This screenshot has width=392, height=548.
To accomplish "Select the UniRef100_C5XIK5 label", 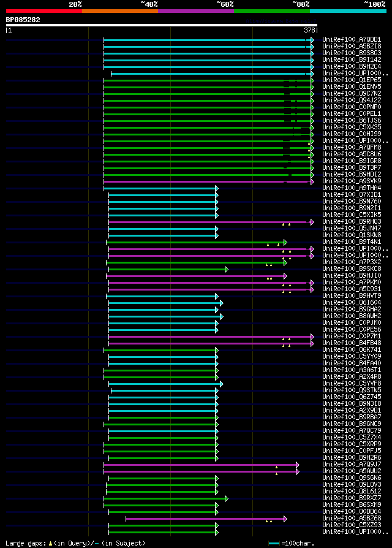I will 352,215.
